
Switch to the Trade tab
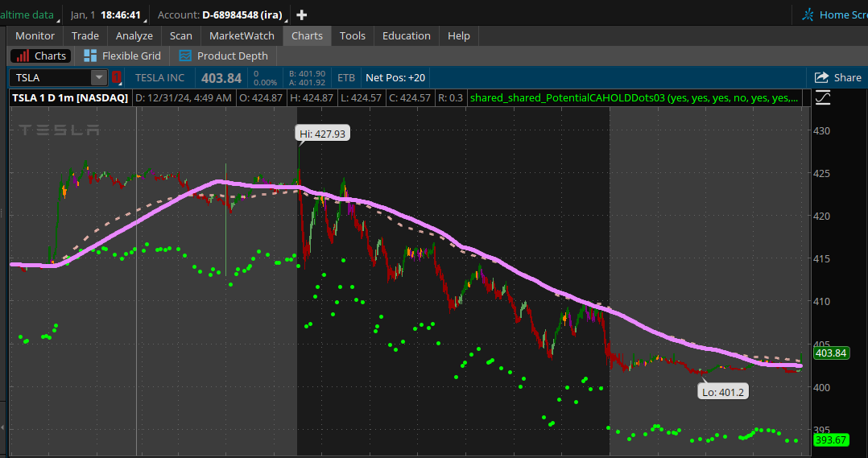click(x=85, y=36)
